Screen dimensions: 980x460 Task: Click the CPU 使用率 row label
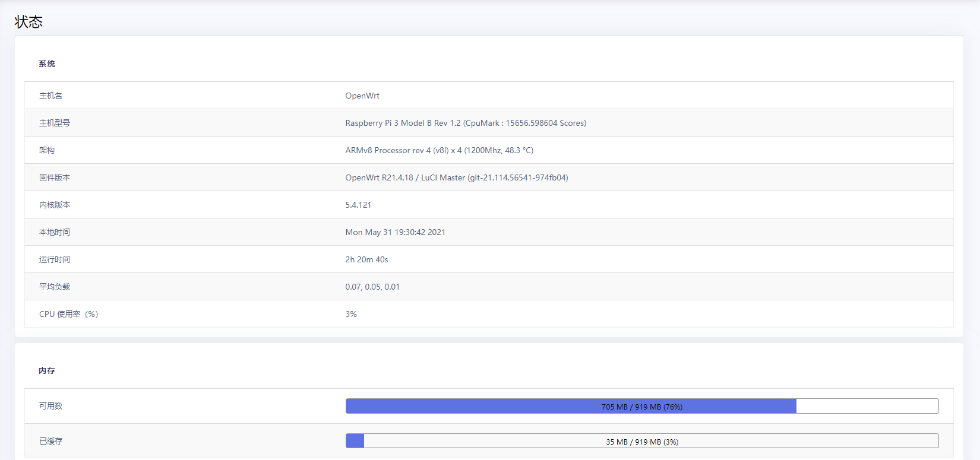68,314
